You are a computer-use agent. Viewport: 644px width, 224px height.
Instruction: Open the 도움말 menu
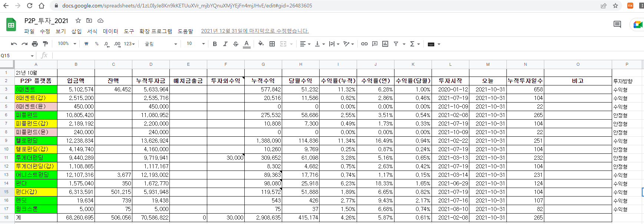[x=185, y=31]
